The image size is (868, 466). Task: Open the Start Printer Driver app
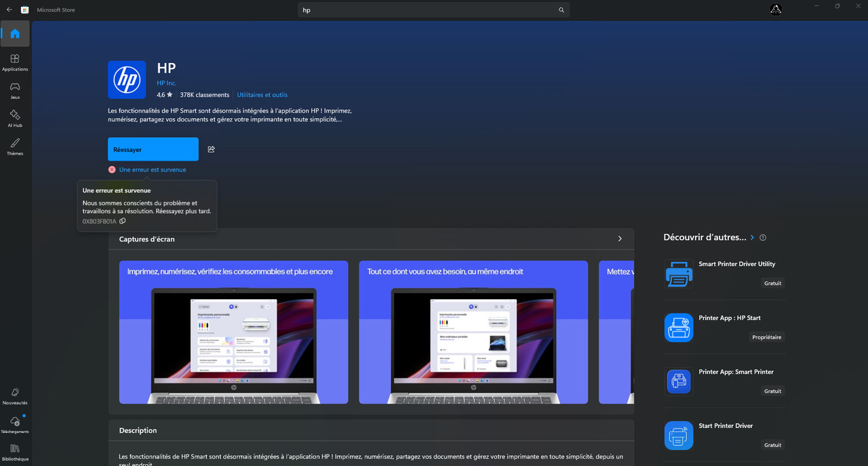coord(725,435)
